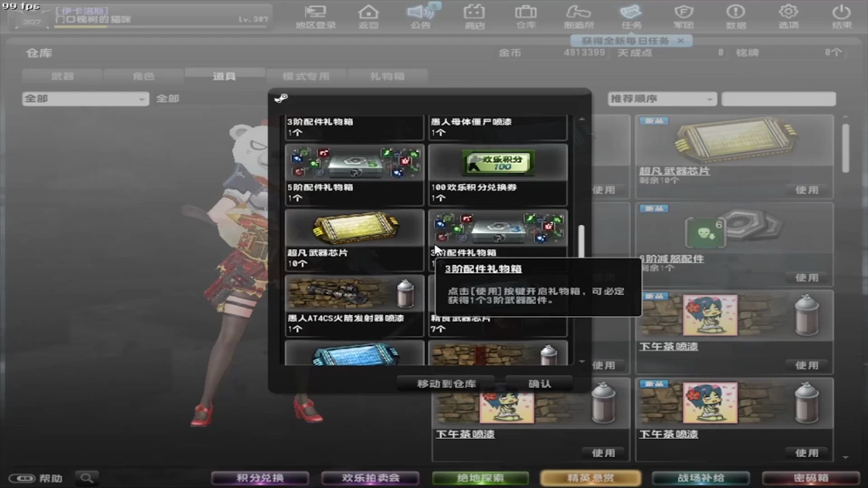Switch to the 武器 weapons tab
Screen dimensions: 868x488
point(63,76)
